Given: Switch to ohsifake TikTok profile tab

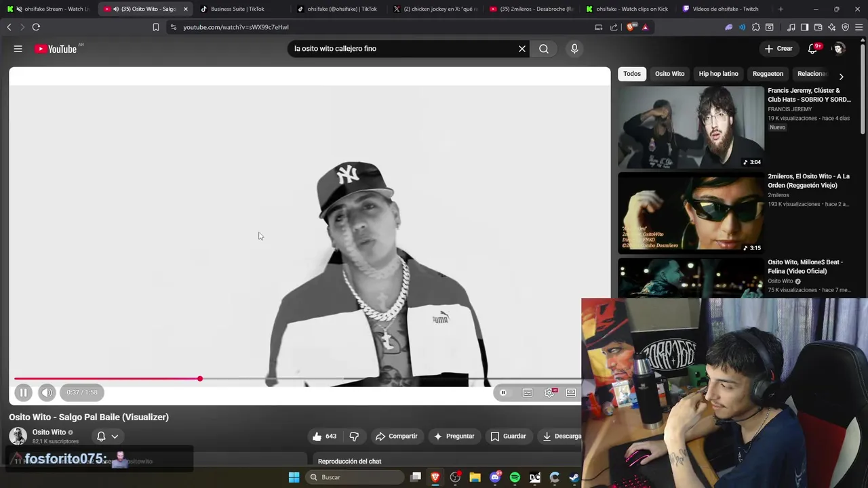Looking at the screenshot, I should [x=337, y=9].
